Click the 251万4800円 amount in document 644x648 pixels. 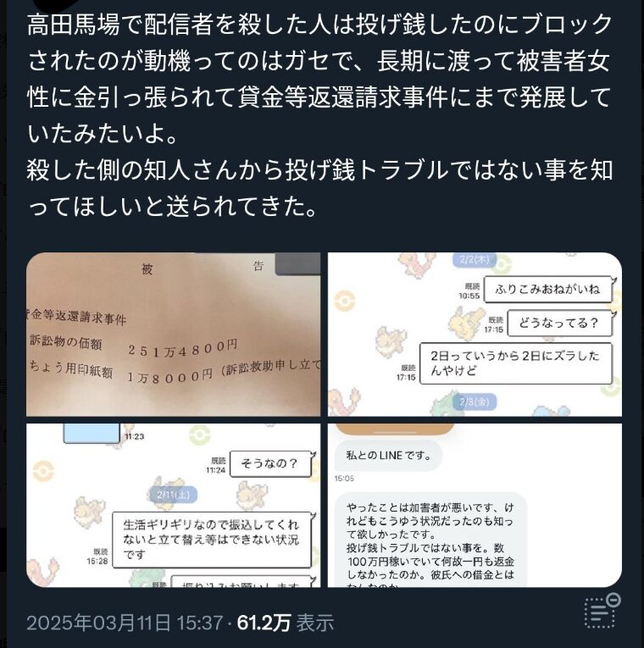pos(182,347)
